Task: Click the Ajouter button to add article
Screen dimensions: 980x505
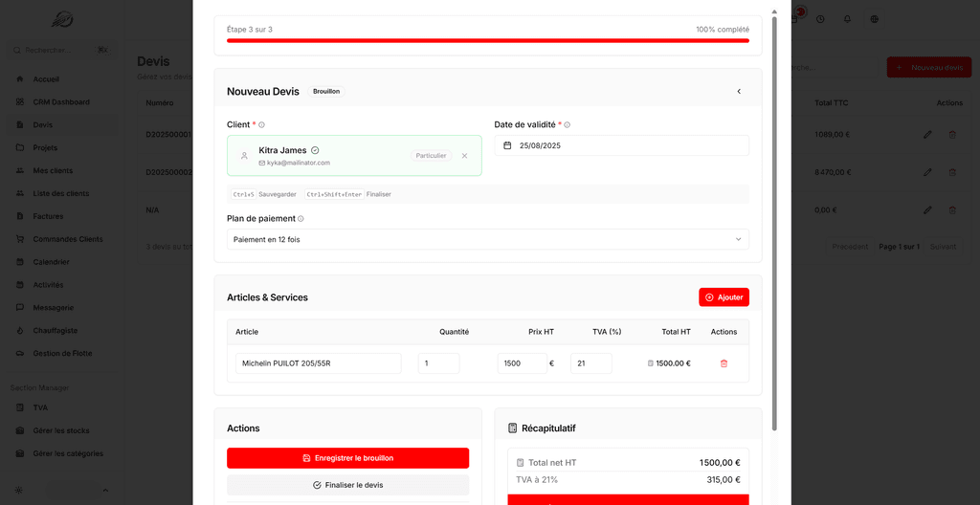Action: tap(724, 297)
